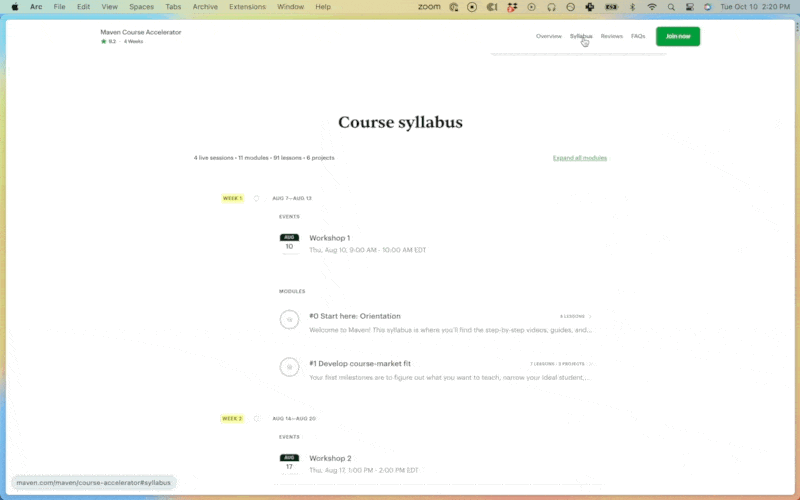Click the Week 2 timeline circle marker
The height and width of the screenshot is (500, 800).
[x=256, y=418]
